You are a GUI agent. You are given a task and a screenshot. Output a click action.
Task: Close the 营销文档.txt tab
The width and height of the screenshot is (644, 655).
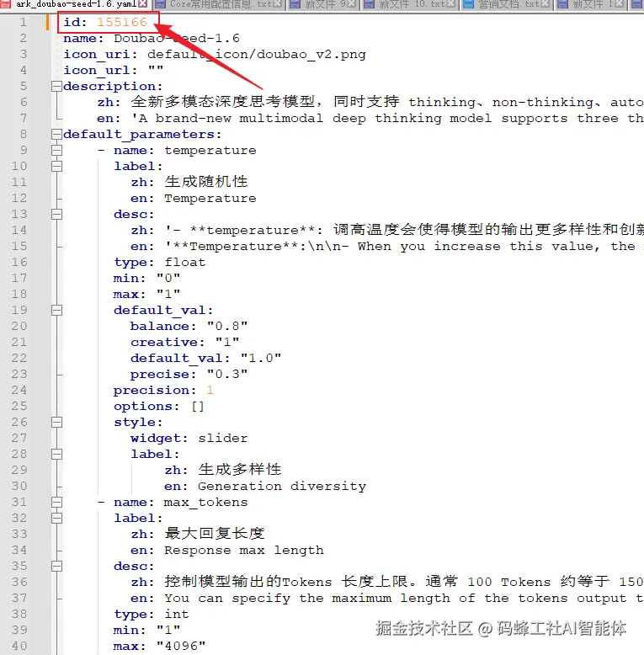(546, 4)
